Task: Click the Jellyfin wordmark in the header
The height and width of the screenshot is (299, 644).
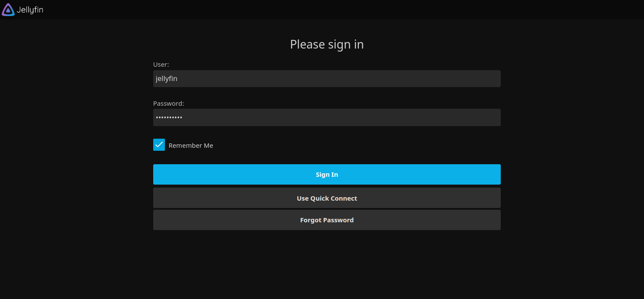Action: tap(30, 10)
